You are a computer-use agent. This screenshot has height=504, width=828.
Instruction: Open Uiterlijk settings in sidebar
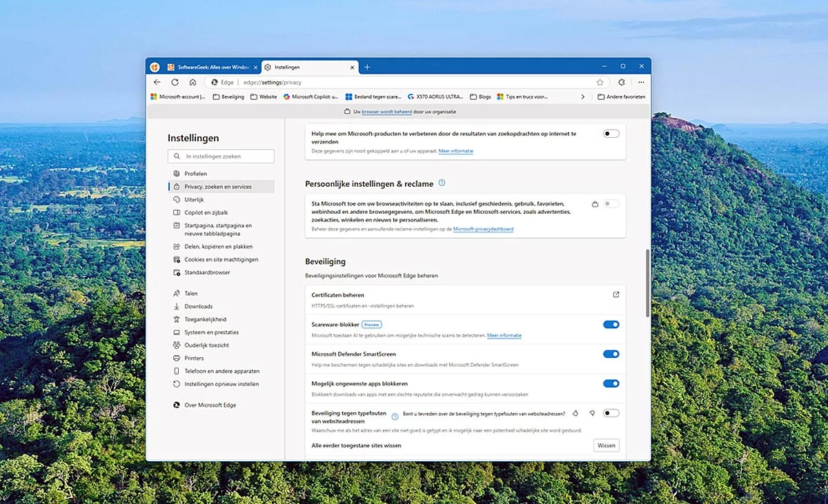221,199
